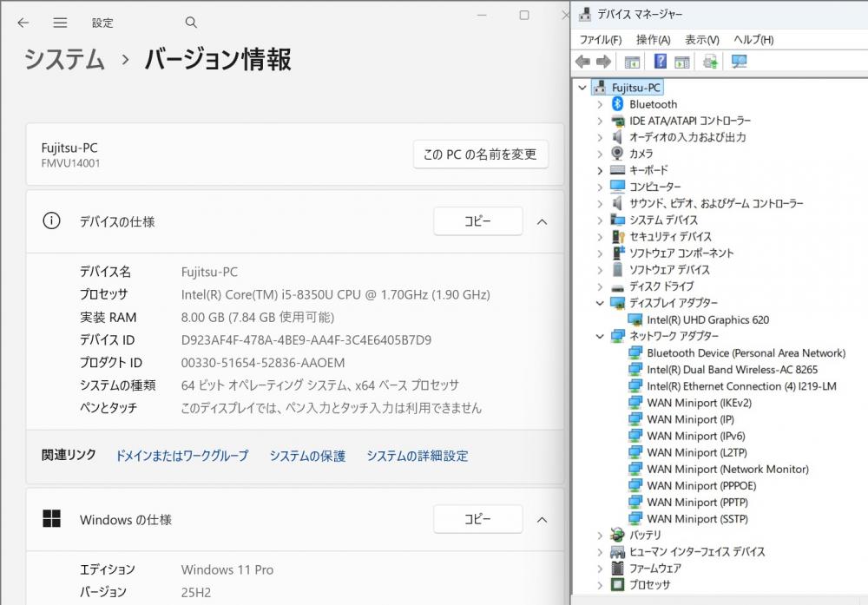Image resolution: width=868 pixels, height=605 pixels.
Task: Expand the Bluetooth category
Action: coord(600,104)
